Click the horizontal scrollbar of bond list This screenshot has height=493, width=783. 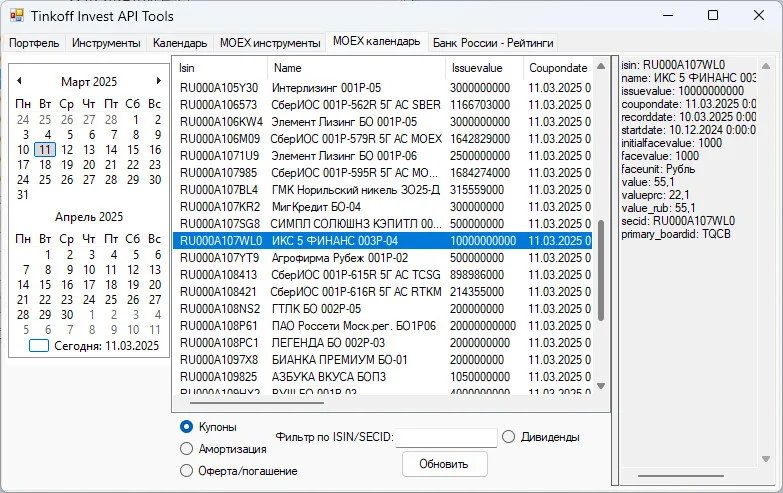257,402
